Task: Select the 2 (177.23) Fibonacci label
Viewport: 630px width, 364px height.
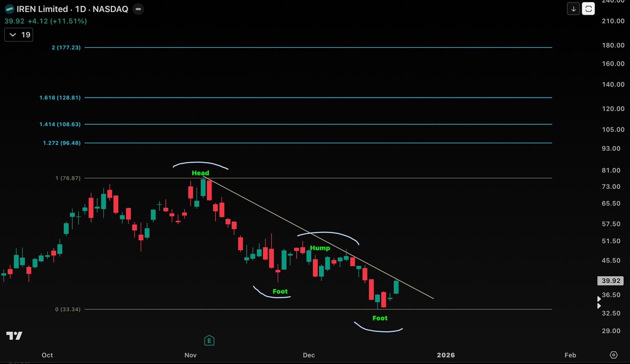Action: 66,47
